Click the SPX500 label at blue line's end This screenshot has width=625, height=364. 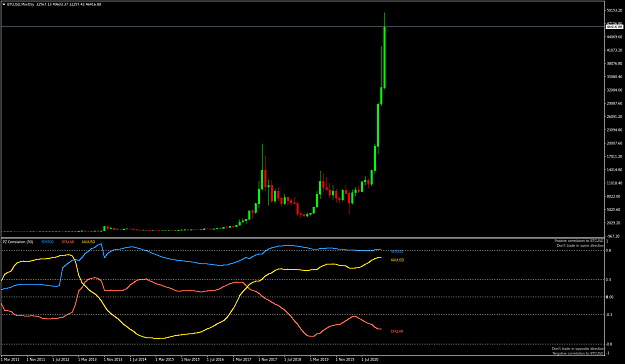pos(397,252)
